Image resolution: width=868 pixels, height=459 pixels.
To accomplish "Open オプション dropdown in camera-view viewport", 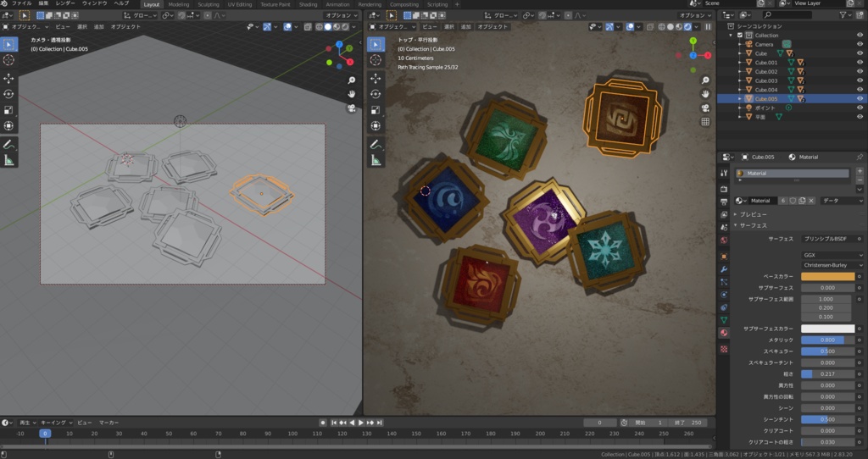I will [341, 15].
